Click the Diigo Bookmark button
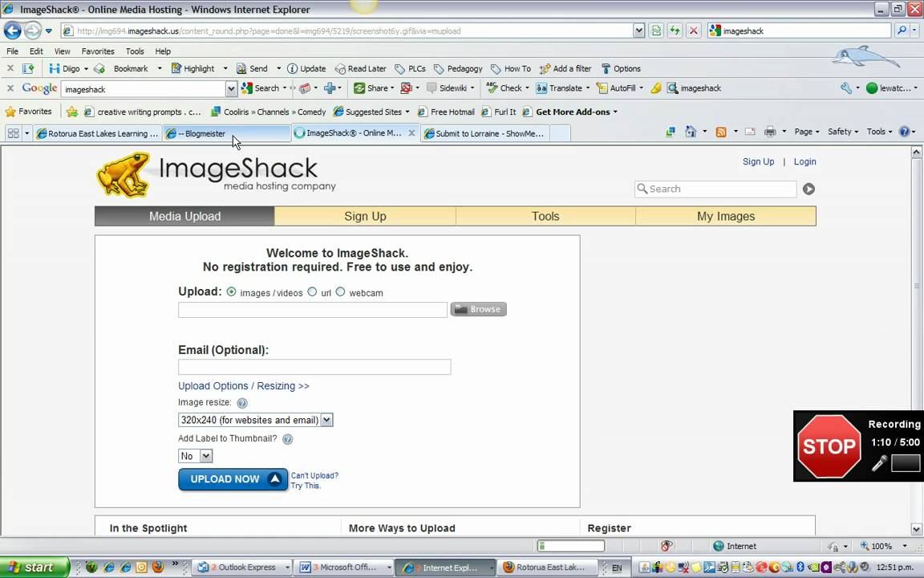Image resolution: width=924 pixels, height=578 pixels. pos(130,68)
